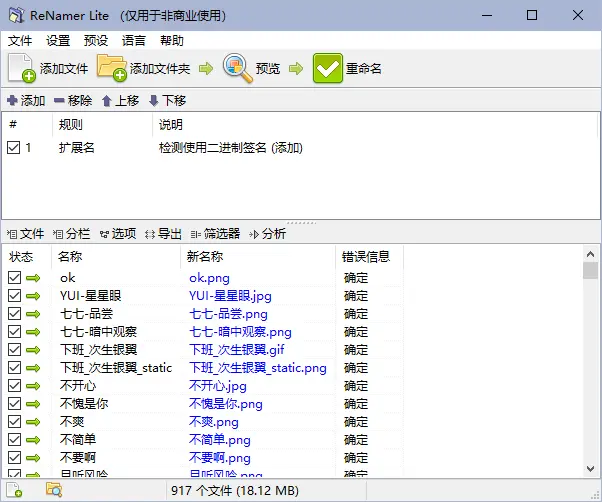Image resolution: width=602 pixels, height=502 pixels.
Task: Uncheck the 不简单 file checkbox
Action: (14, 440)
